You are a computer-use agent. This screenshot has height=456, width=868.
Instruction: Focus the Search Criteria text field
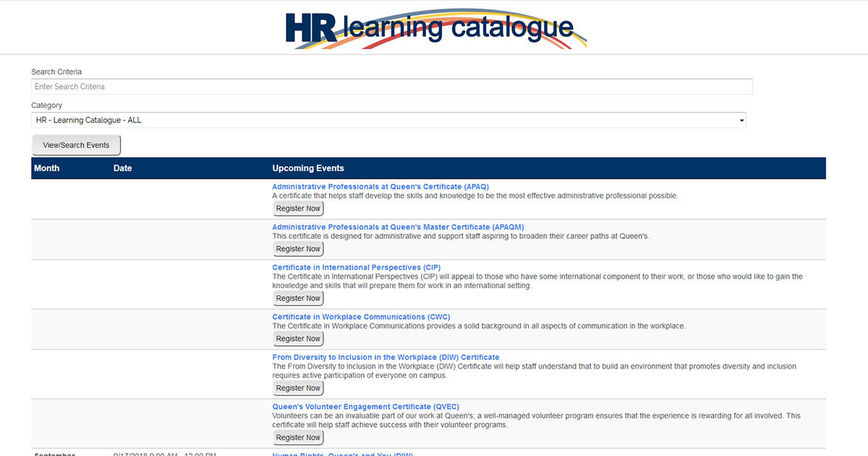click(391, 87)
